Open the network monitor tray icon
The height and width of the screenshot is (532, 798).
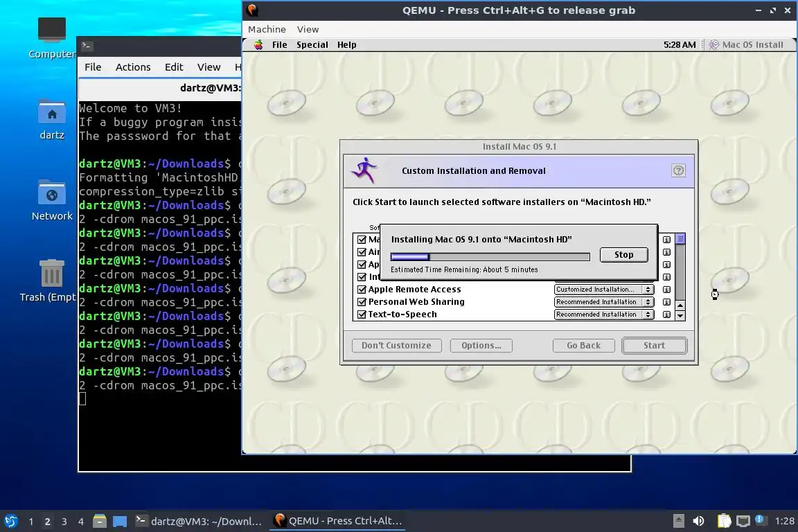click(x=743, y=521)
